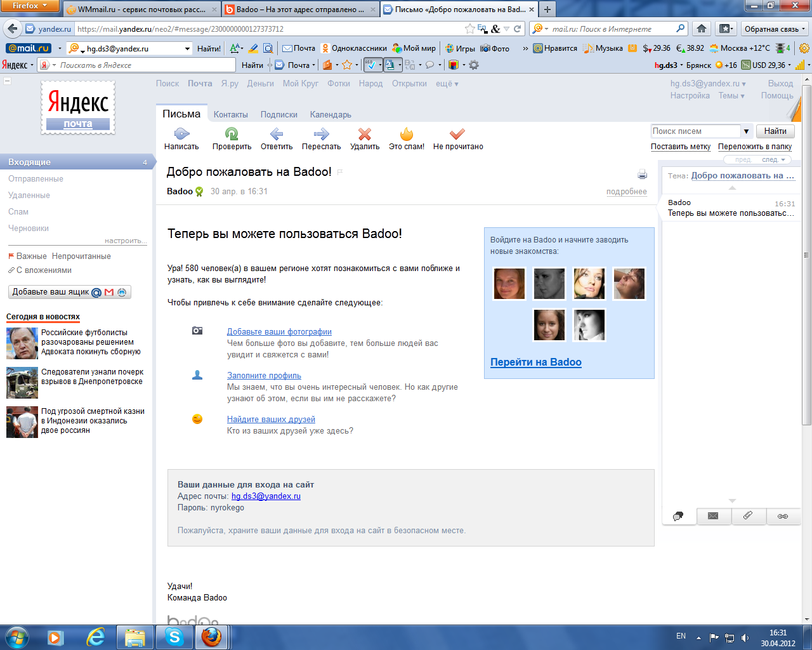
Task: Click the Найти button next to Поиск писем
Action: 775,131
